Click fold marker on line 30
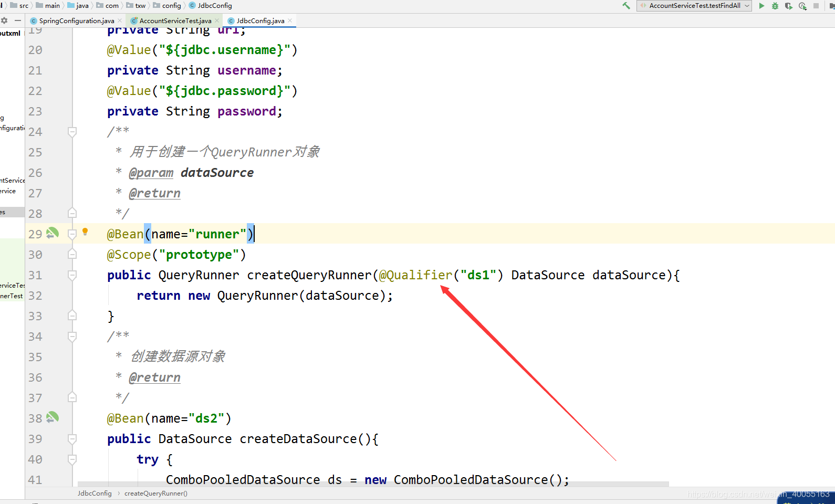This screenshot has height=504, width=835. tap(72, 254)
